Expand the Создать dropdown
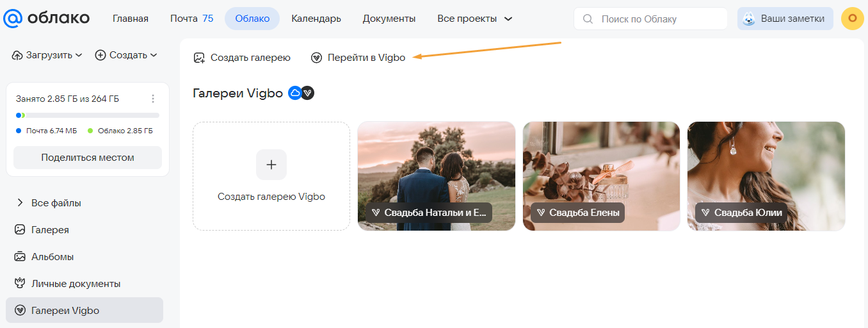 click(x=126, y=55)
